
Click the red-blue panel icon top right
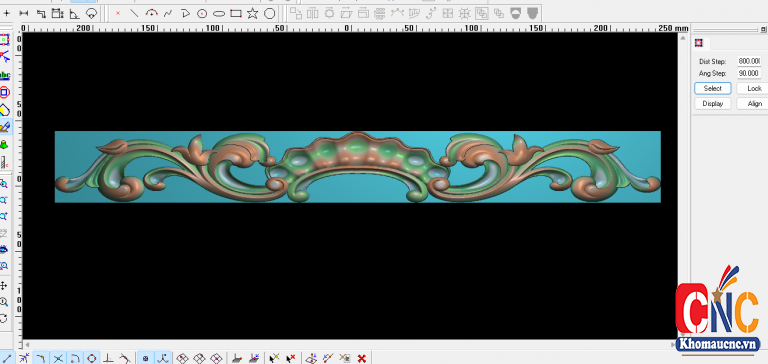[x=699, y=43]
